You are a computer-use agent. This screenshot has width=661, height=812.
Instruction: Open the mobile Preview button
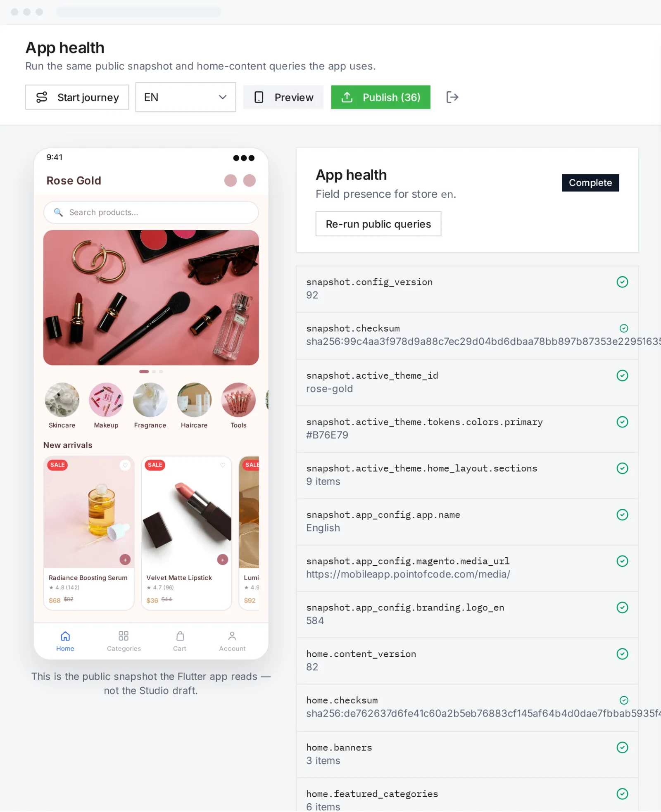point(283,97)
